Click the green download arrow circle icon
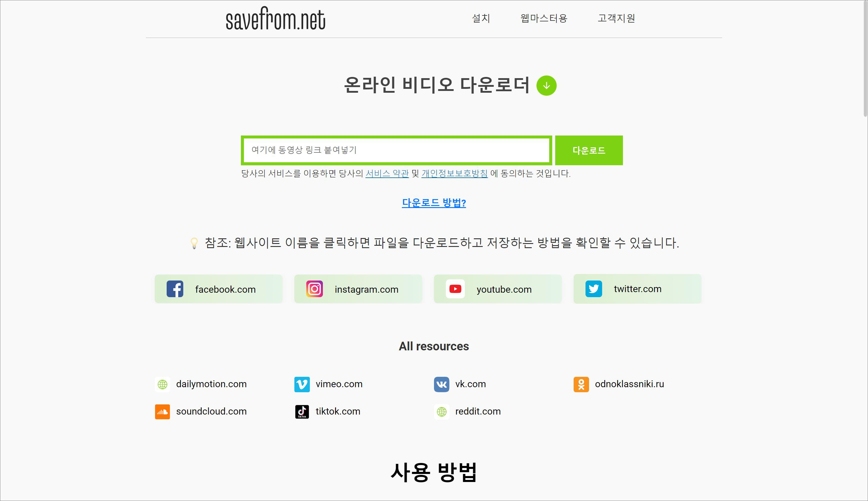The width and height of the screenshot is (868, 501). click(x=546, y=86)
